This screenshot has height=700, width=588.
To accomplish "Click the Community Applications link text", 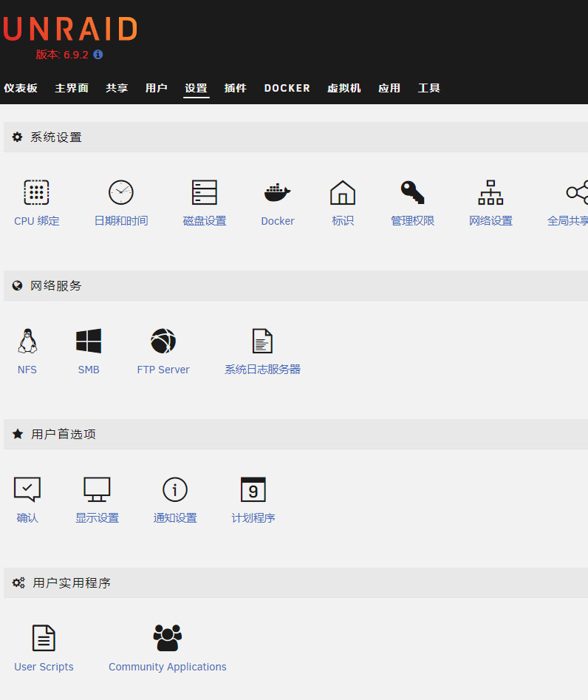I will coord(167,667).
